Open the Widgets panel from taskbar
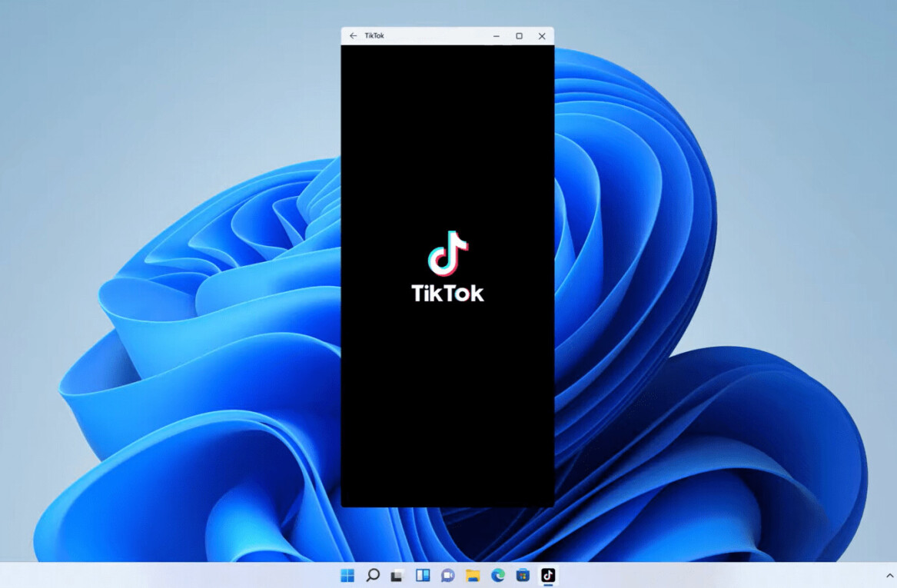897x588 pixels. pyautogui.click(x=422, y=575)
